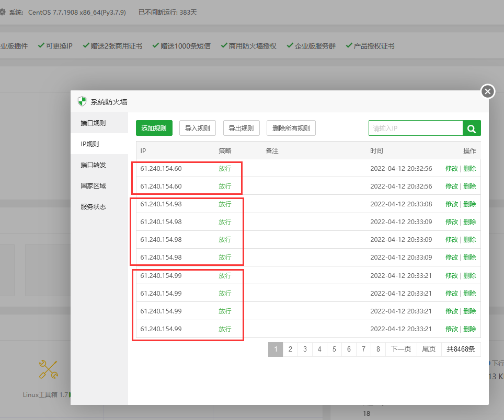Open the Linux工具箱 wrench icon
The image size is (504, 420).
pyautogui.click(x=48, y=369)
